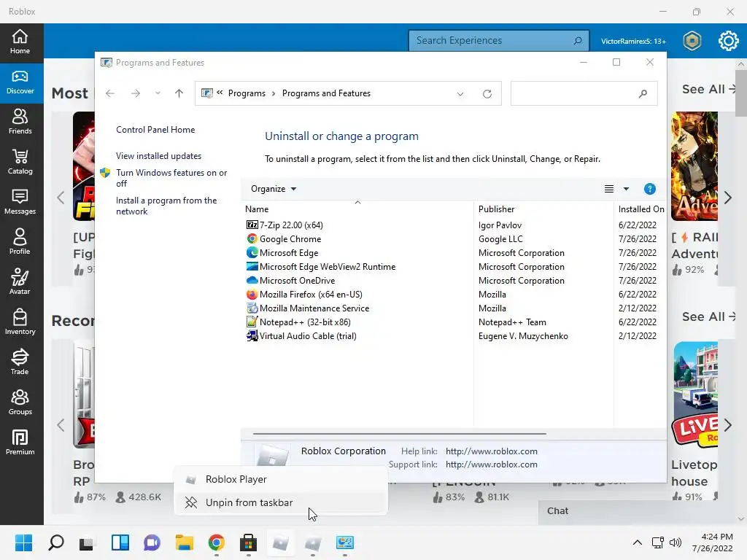Select Discover in Roblox sidebar

20,82
